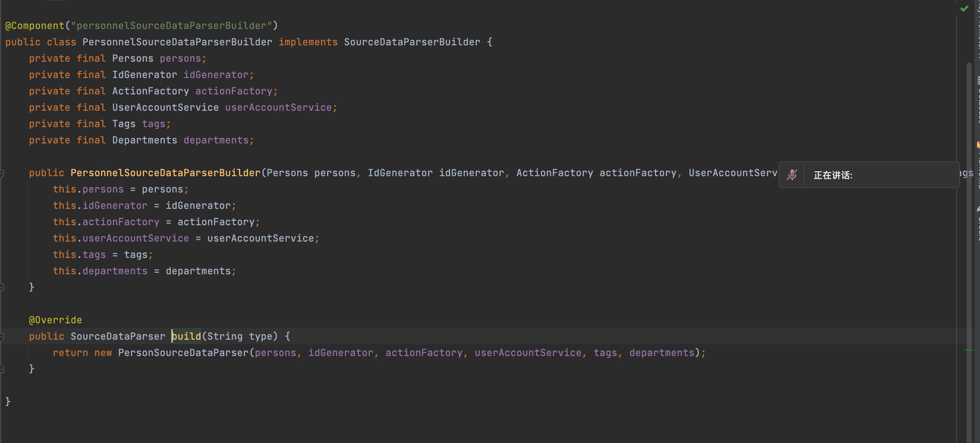Click 'this.userAccountService' assignment target
The height and width of the screenshot is (443, 980).
pos(121,238)
